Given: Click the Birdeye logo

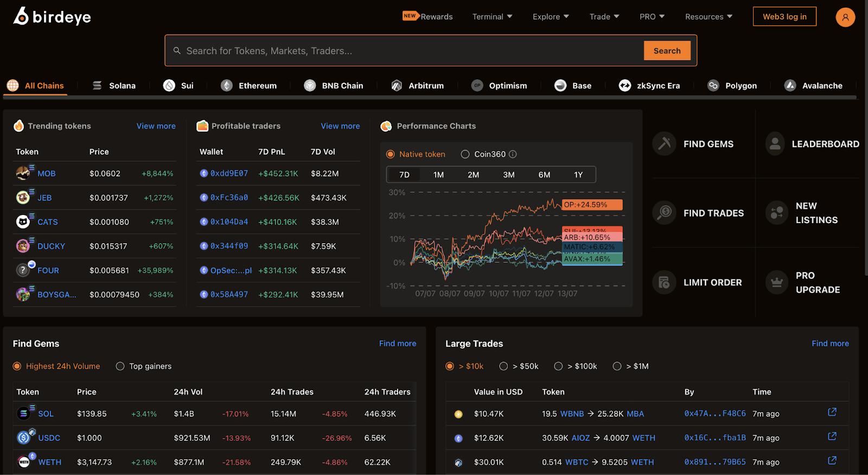Looking at the screenshot, I should pyautogui.click(x=52, y=16).
